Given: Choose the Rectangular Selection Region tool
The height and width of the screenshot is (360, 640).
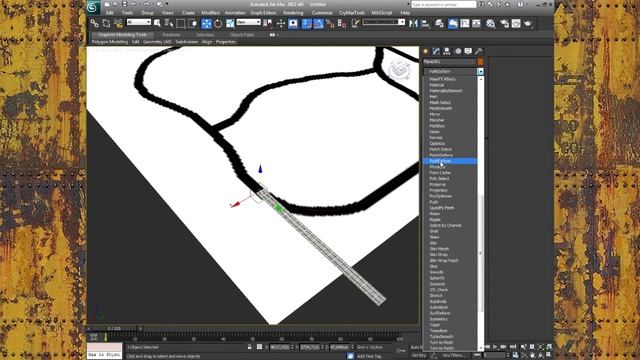Looking at the screenshot, I should (x=180, y=24).
